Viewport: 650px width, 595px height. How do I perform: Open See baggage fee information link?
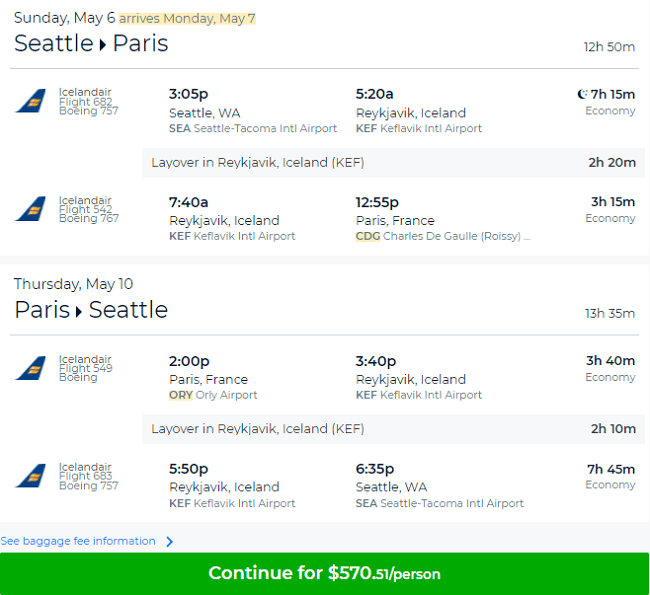pyautogui.click(x=78, y=541)
